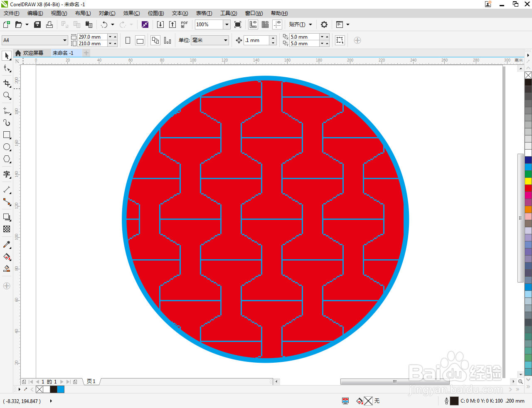Image resolution: width=532 pixels, height=408 pixels.
Task: Add a page with the first-page plus icon
Action: click(x=24, y=381)
